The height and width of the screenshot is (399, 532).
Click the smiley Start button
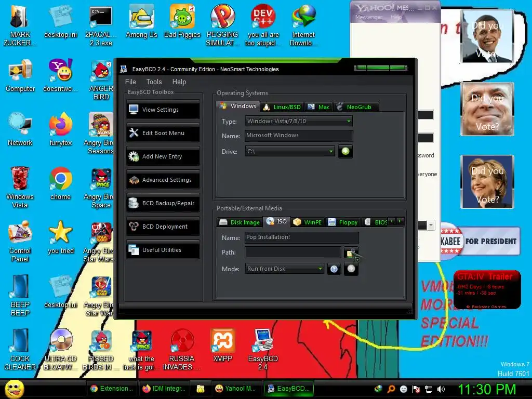click(x=14, y=389)
